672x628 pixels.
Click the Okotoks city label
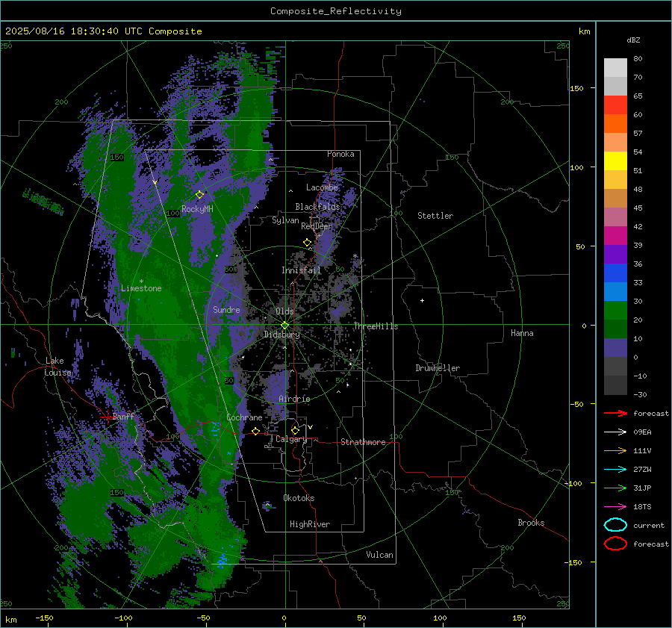pos(299,498)
